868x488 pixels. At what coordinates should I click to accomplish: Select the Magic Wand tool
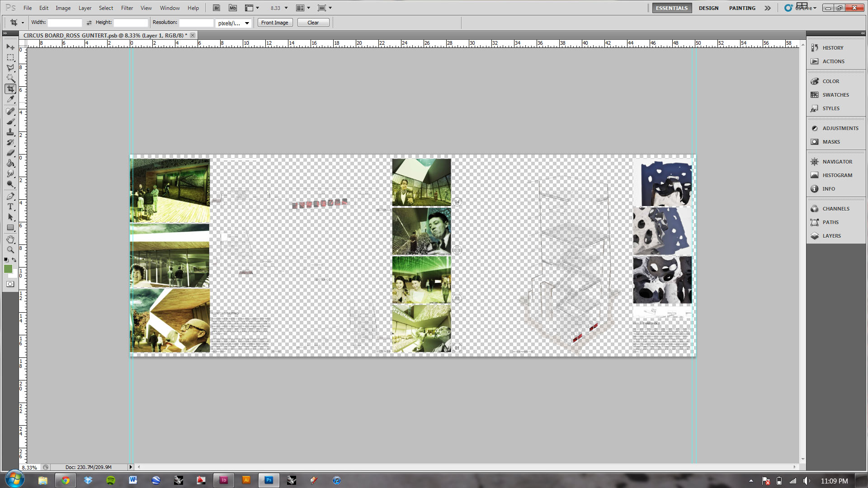point(10,78)
